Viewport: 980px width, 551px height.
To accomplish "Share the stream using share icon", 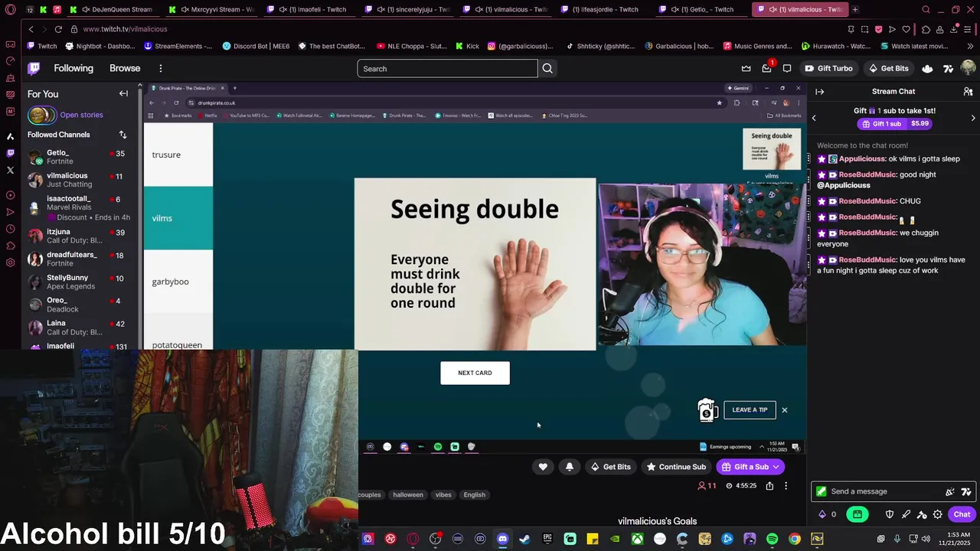I will pos(769,485).
